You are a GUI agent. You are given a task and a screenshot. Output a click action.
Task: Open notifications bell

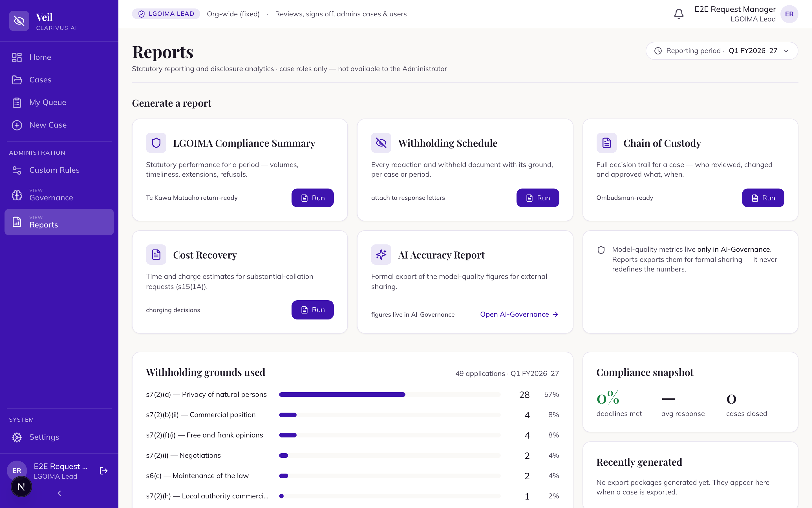click(679, 14)
